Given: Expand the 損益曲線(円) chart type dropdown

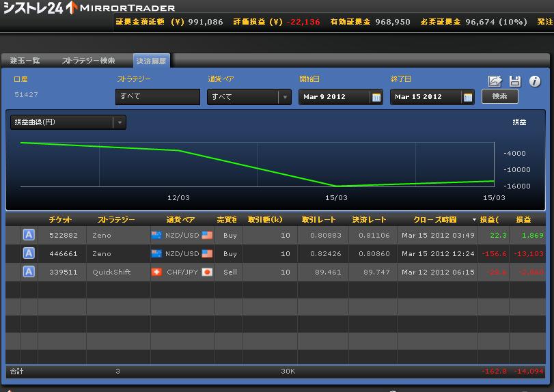Looking at the screenshot, I should coord(120,122).
